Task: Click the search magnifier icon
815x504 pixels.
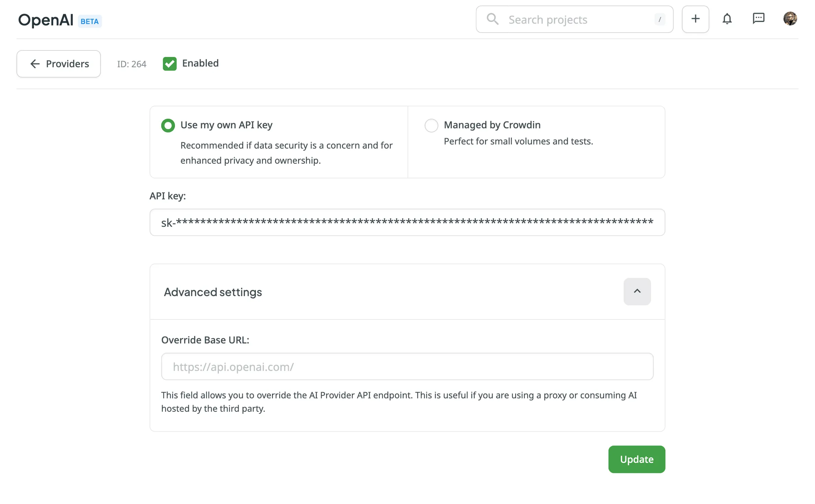Action: [x=493, y=19]
